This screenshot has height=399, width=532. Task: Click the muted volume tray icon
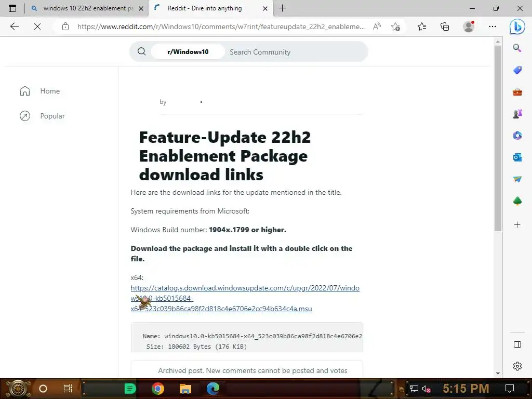[x=426, y=389]
